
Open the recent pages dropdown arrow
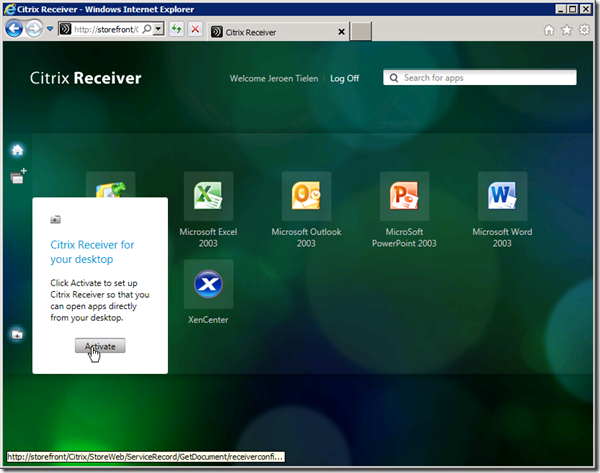(x=50, y=29)
